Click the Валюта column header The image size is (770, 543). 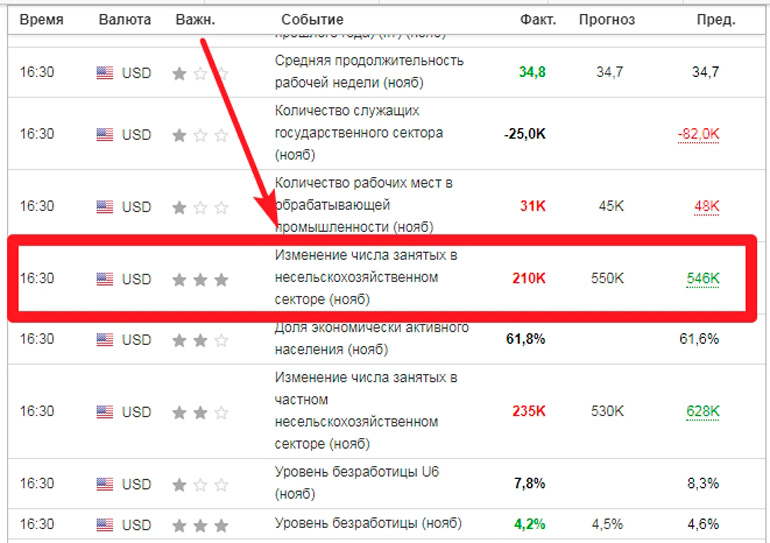125,20
